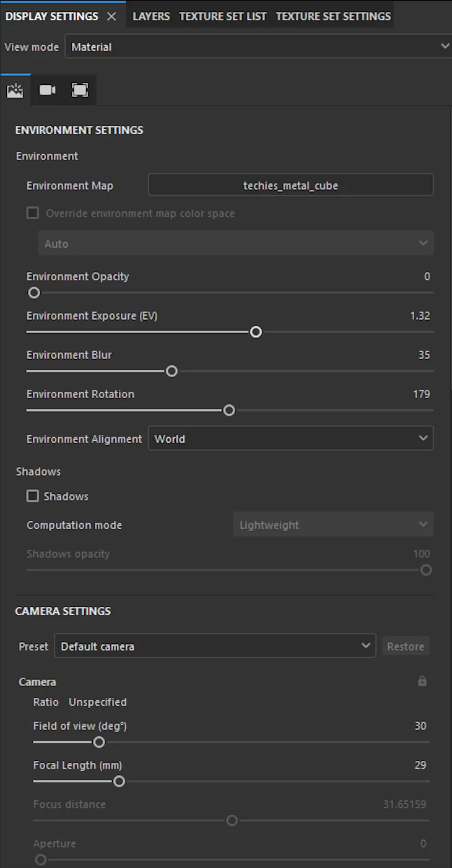
Task: Open the environment settings icon tab
Action: 15,90
